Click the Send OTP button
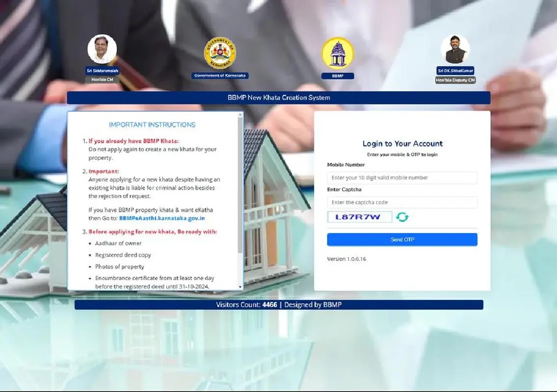 pyautogui.click(x=402, y=239)
